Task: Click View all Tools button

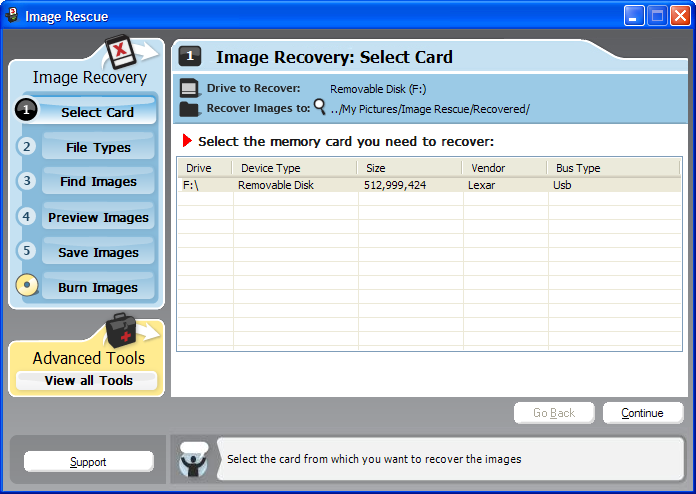Action: 87,380
